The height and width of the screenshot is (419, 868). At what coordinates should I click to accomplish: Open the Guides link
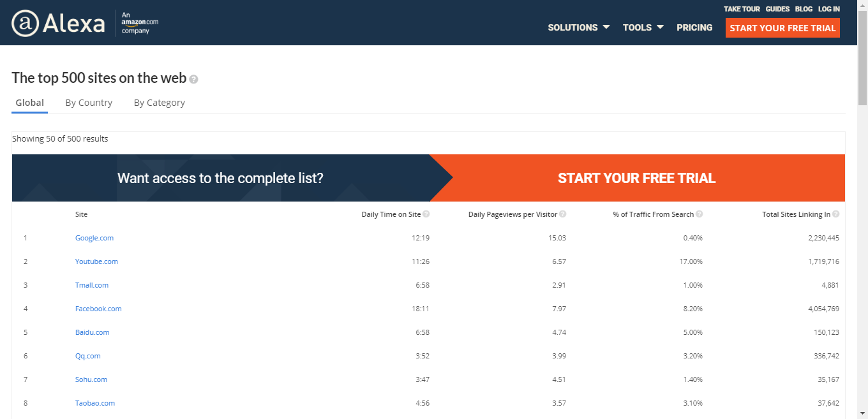pos(777,9)
